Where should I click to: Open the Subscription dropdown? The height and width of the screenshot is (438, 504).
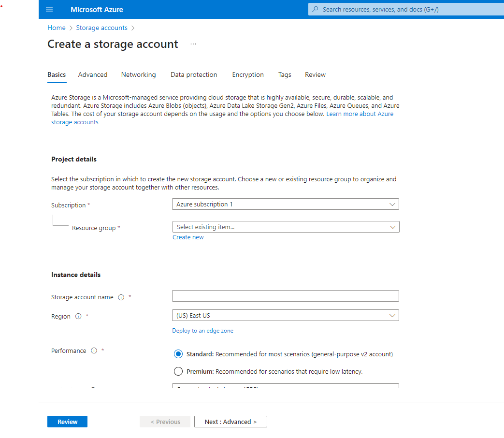(x=286, y=204)
